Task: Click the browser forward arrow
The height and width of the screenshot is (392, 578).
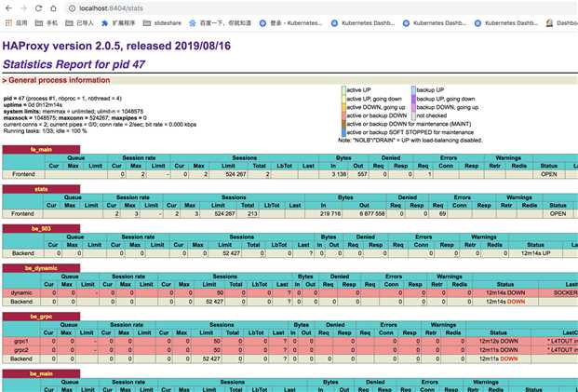Action: tap(23, 8)
